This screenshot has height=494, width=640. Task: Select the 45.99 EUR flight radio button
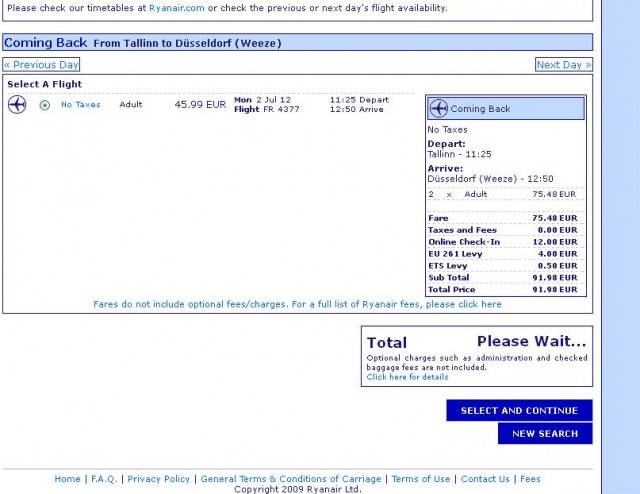point(44,105)
